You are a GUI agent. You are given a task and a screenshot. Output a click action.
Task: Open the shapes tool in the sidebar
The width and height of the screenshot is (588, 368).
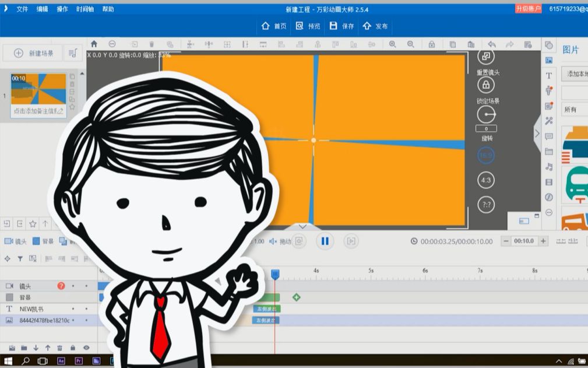coord(549,45)
